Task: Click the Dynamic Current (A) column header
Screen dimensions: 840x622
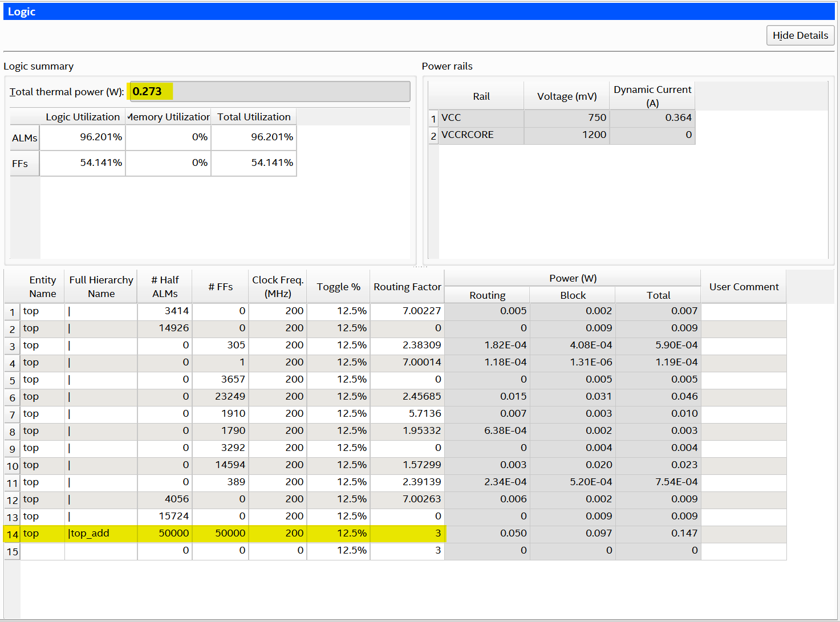Action: pyautogui.click(x=652, y=96)
